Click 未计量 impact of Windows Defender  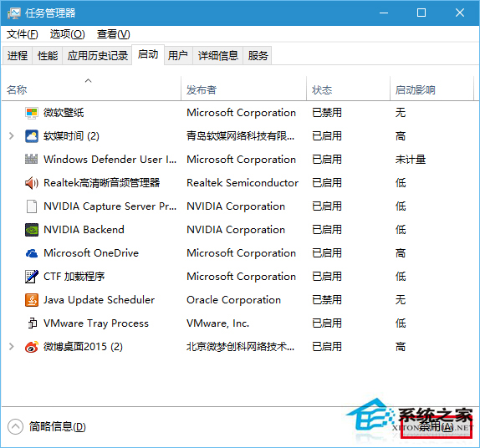(411, 160)
